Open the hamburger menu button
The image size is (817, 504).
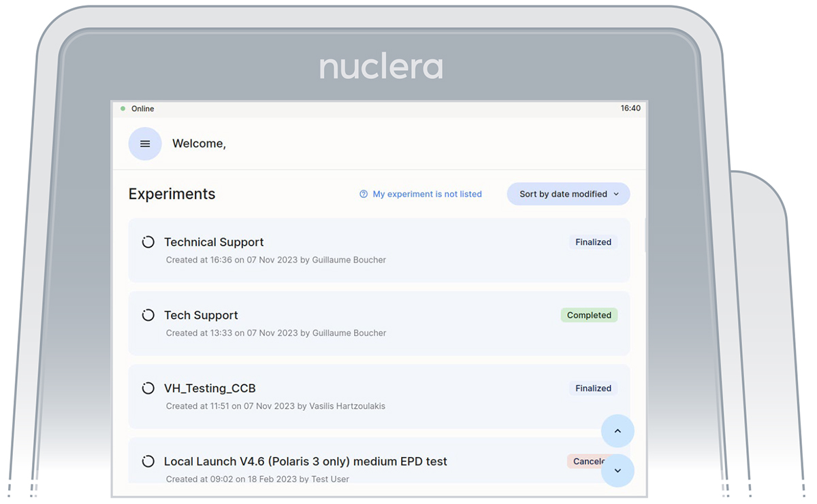tap(145, 144)
